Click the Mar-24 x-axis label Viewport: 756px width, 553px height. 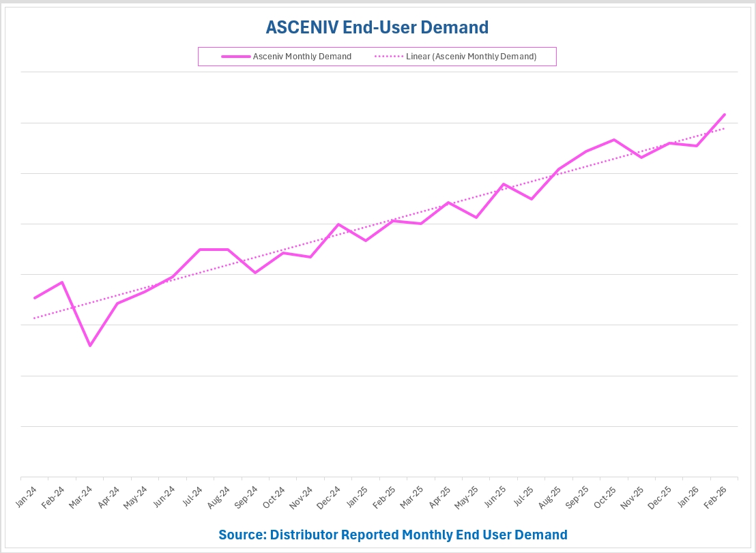(x=80, y=494)
